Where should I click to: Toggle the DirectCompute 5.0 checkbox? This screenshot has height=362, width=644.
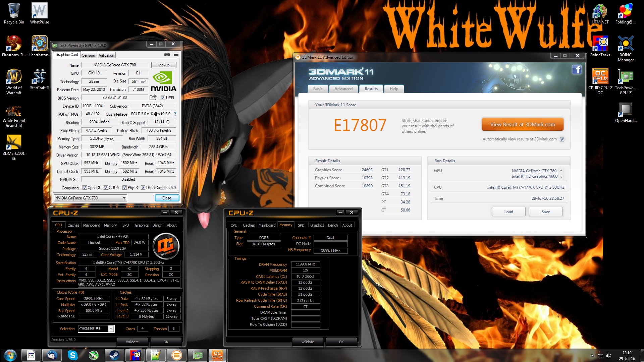click(x=143, y=188)
